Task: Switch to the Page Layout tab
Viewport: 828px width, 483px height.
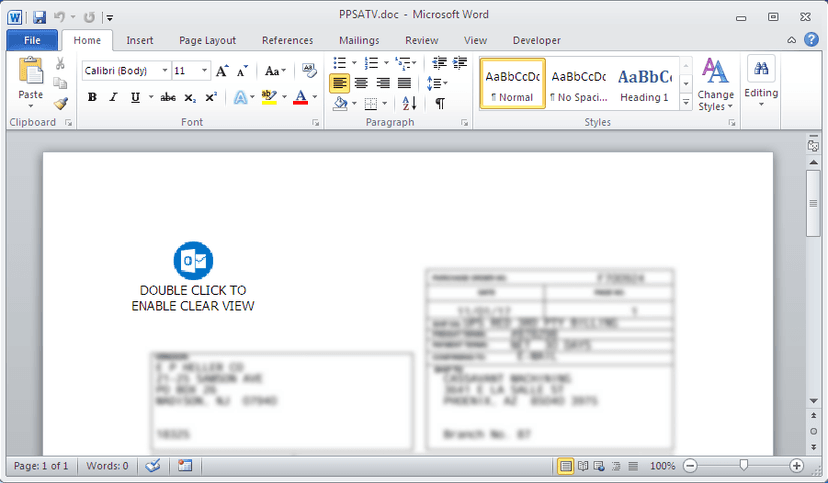Action: pyautogui.click(x=208, y=41)
